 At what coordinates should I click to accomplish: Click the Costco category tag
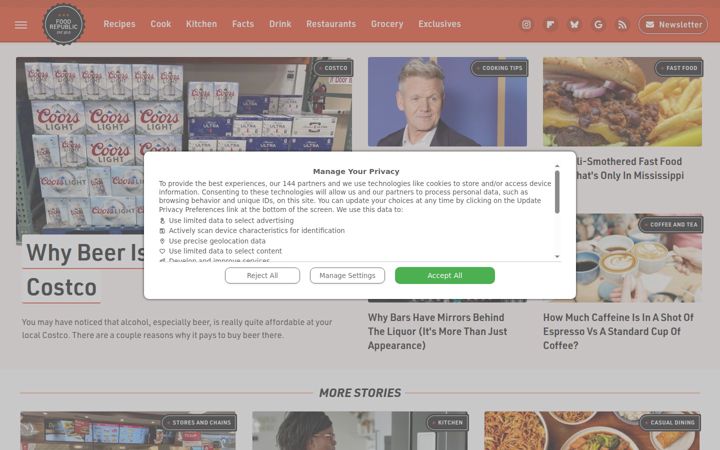(333, 68)
